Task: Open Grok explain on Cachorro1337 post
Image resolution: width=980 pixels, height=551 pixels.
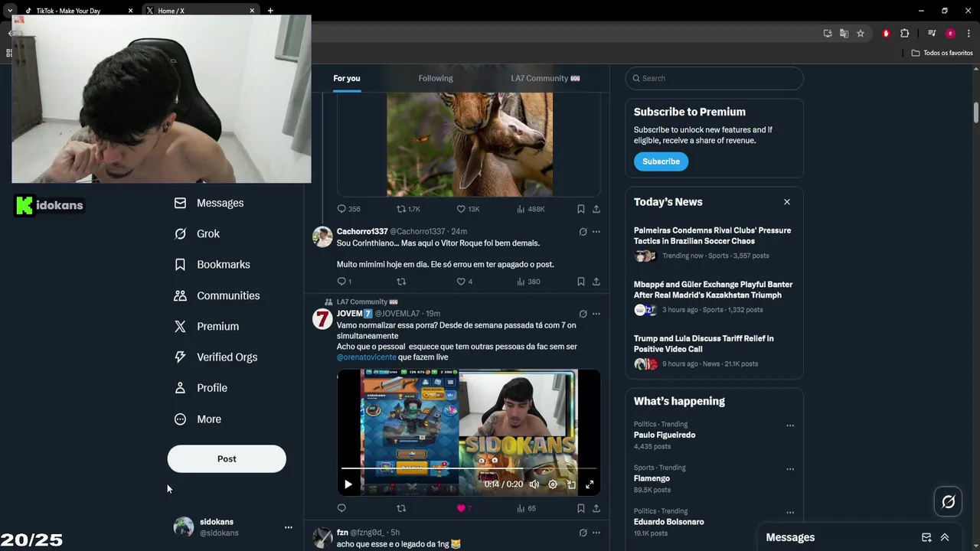Action: 583,232
